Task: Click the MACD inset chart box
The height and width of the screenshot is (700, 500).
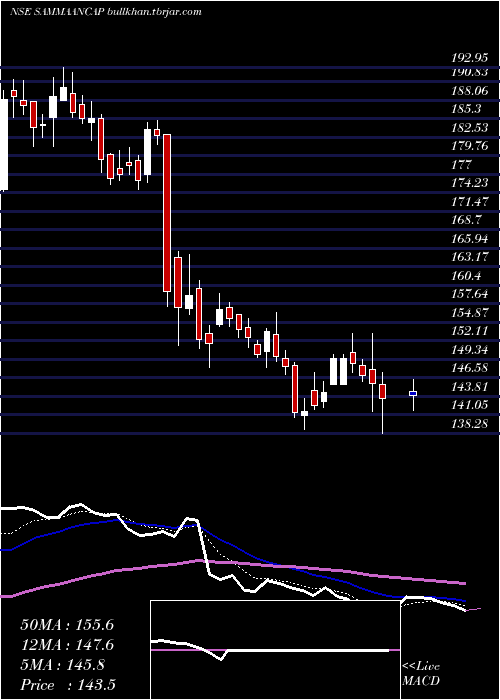Action: (x=275, y=650)
